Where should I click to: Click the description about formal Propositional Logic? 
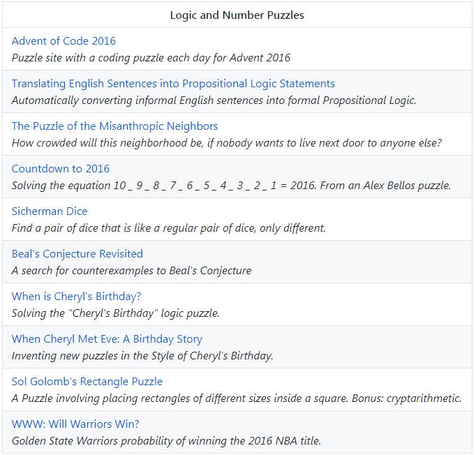(214, 100)
